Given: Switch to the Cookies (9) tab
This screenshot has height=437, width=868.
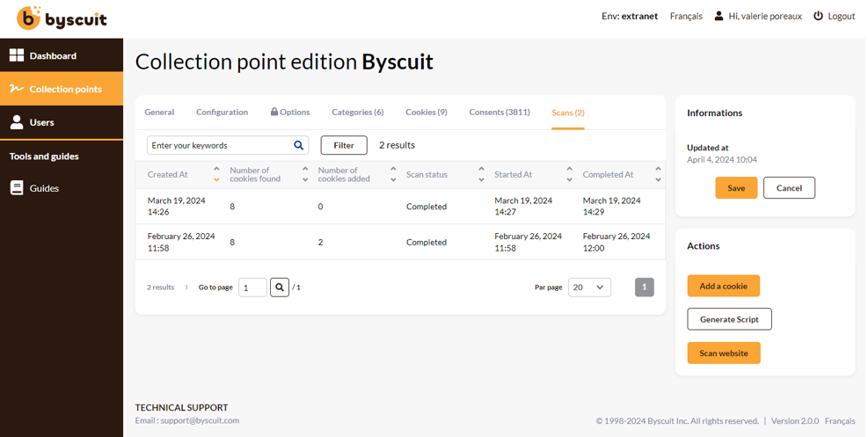Looking at the screenshot, I should coord(427,113).
